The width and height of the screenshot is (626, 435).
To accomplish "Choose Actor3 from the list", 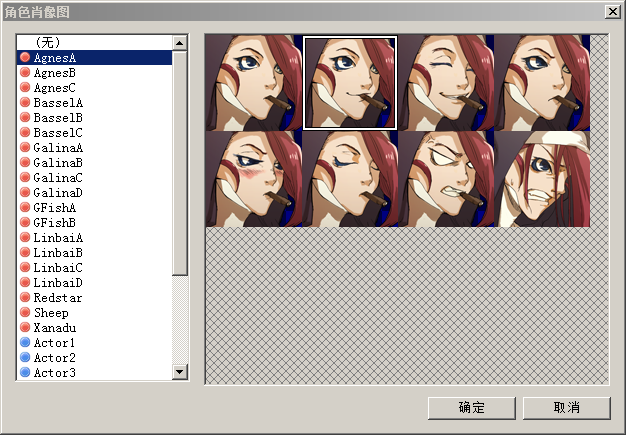I will [x=95, y=372].
